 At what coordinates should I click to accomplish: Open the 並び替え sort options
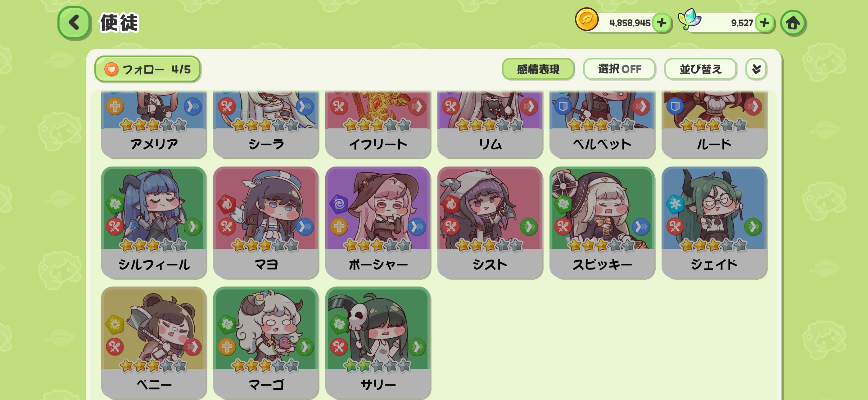[x=701, y=69]
